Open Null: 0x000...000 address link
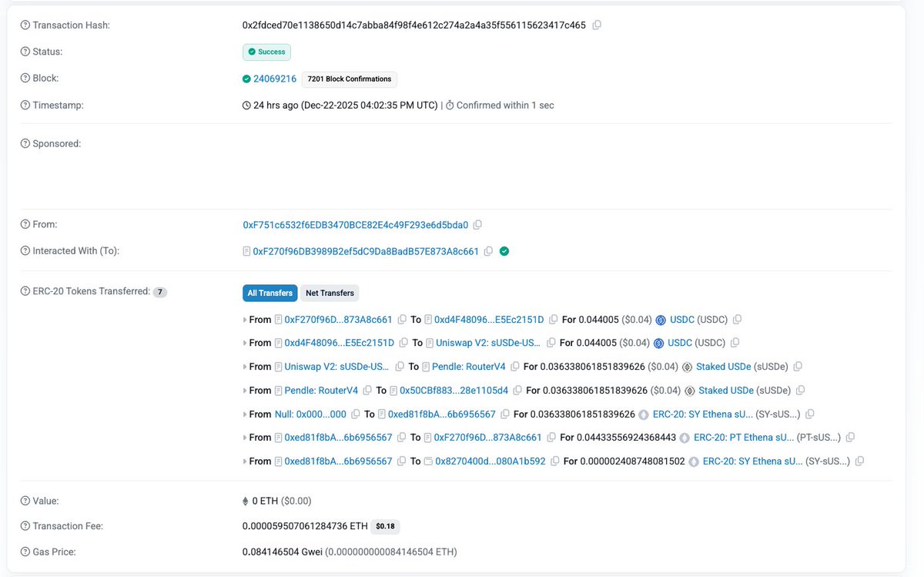This screenshot has height=577, width=924. [310, 414]
